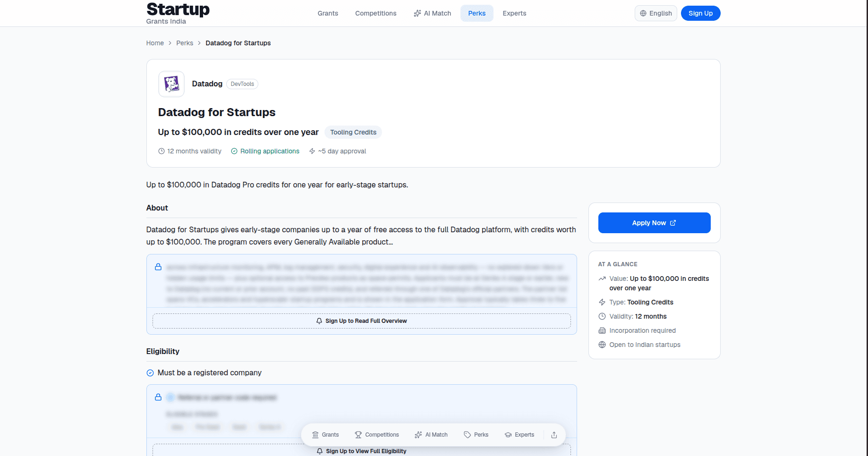868x456 pixels.
Task: Click the Open to Indian startups text
Action: tap(645, 345)
